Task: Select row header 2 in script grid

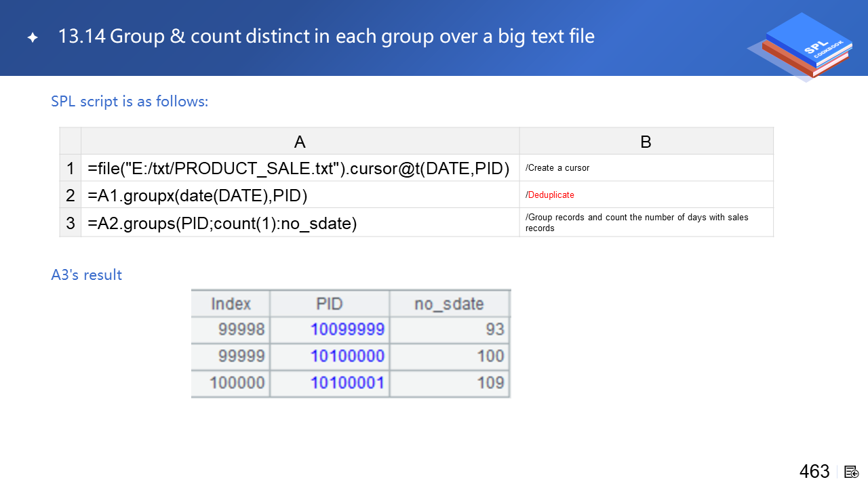Action: pyautogui.click(x=71, y=195)
